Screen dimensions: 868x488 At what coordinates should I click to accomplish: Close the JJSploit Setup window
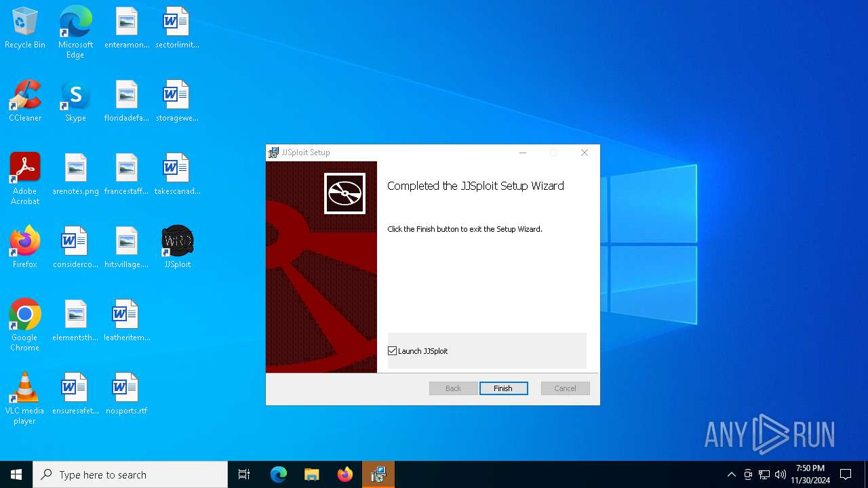(x=585, y=152)
